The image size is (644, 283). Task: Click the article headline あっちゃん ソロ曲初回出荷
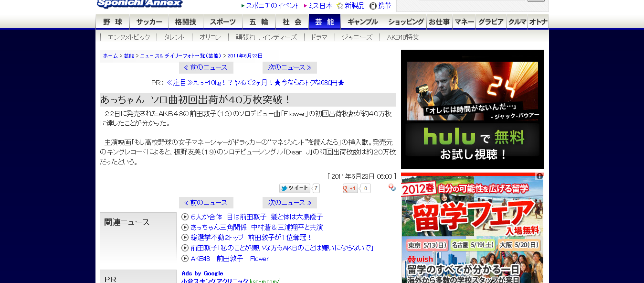click(x=196, y=100)
